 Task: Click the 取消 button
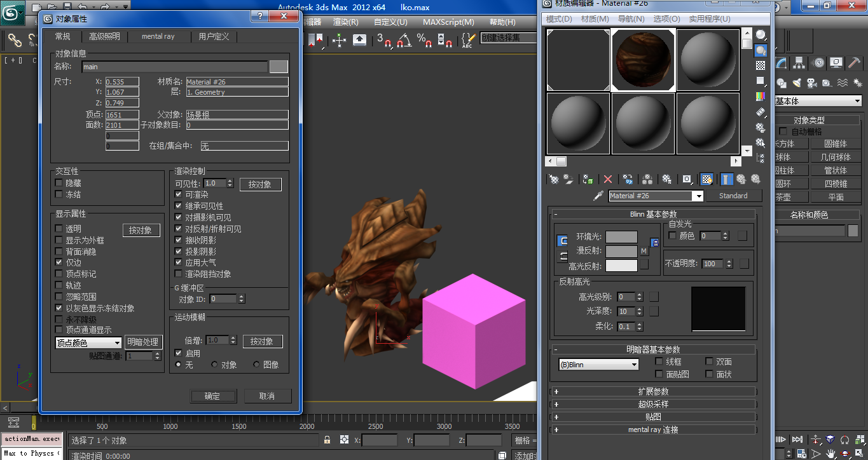click(267, 396)
